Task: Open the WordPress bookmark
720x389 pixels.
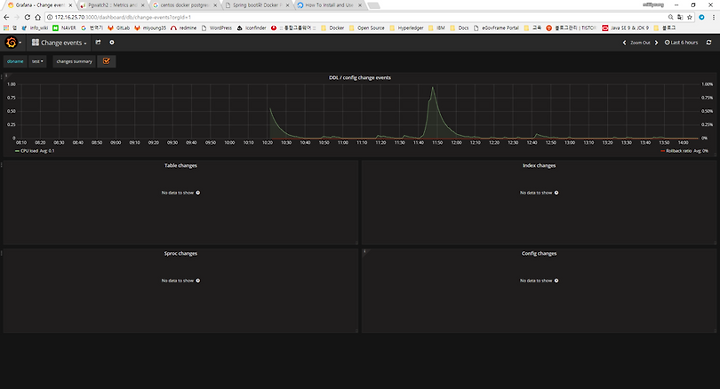Action: pyautogui.click(x=217, y=28)
